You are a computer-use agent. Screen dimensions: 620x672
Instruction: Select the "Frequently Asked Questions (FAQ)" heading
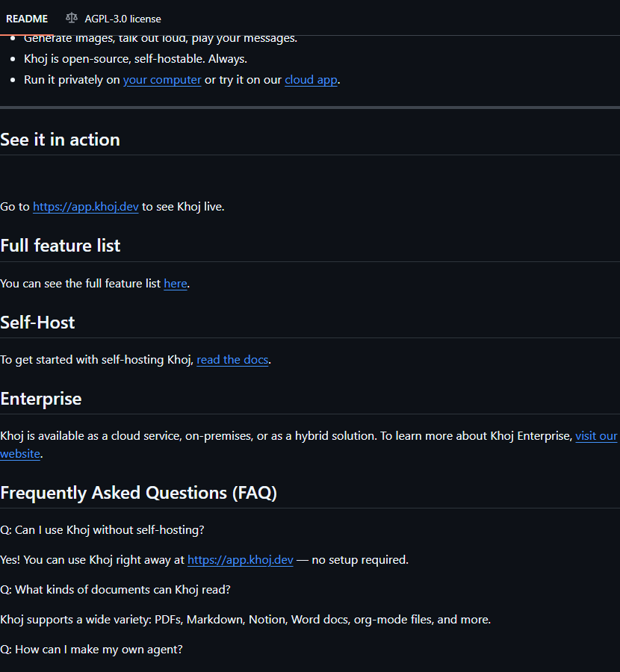pyautogui.click(x=138, y=493)
